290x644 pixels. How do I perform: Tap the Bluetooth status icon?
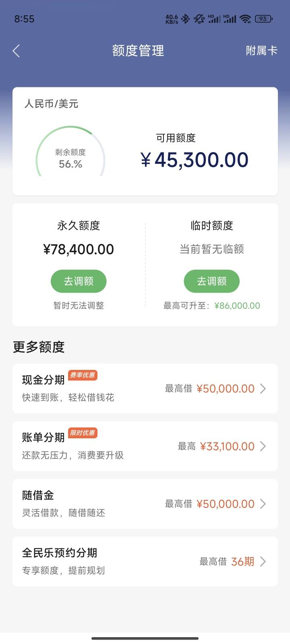tap(185, 19)
